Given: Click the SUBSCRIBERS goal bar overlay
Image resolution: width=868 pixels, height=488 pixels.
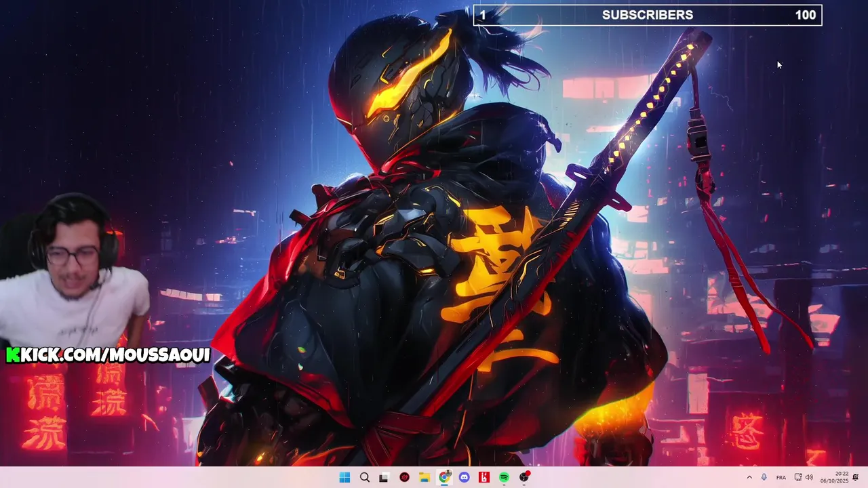Looking at the screenshot, I should 648,15.
